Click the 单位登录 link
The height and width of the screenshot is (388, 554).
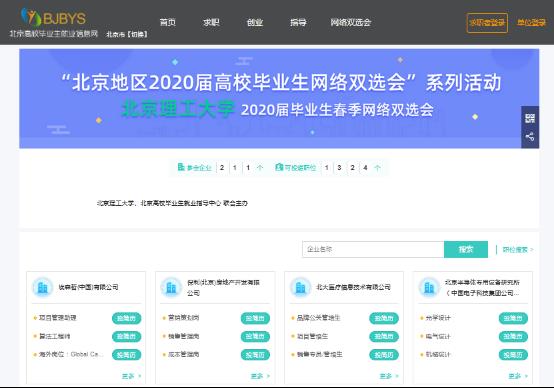[531, 23]
